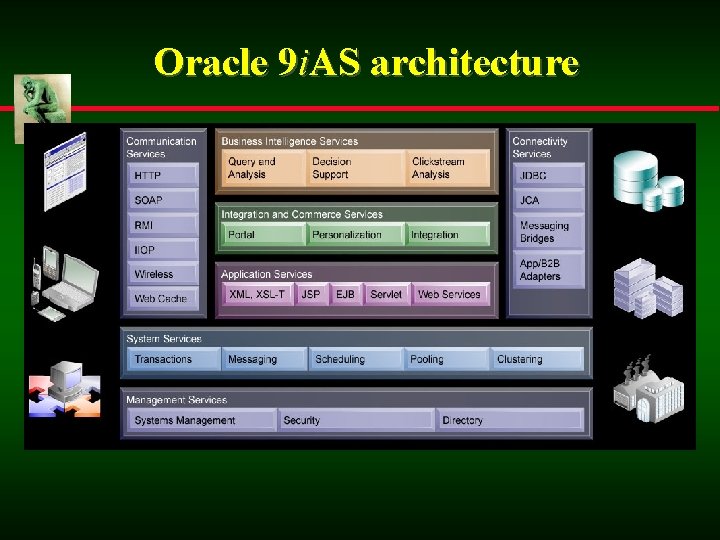
Task: Click the green Integration box
Action: point(448,235)
